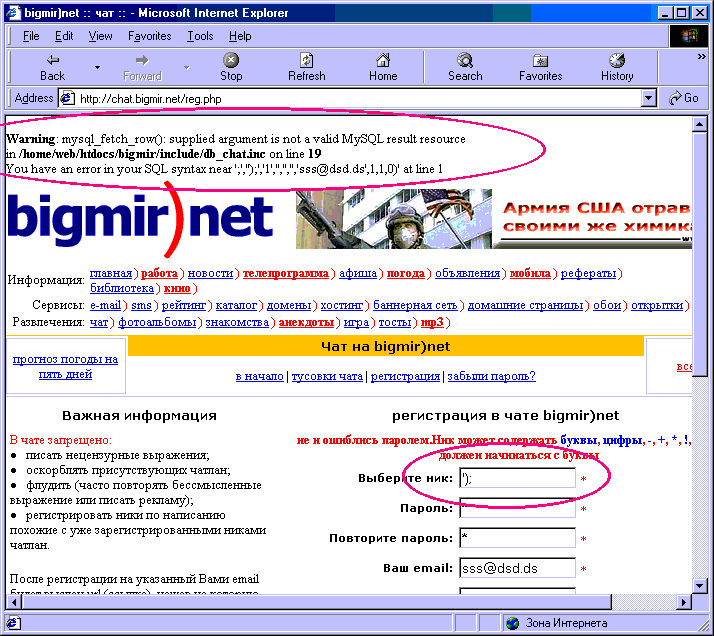This screenshot has width=714, height=636.
Task: Go back with the Back arrow button
Action: click(x=52, y=67)
